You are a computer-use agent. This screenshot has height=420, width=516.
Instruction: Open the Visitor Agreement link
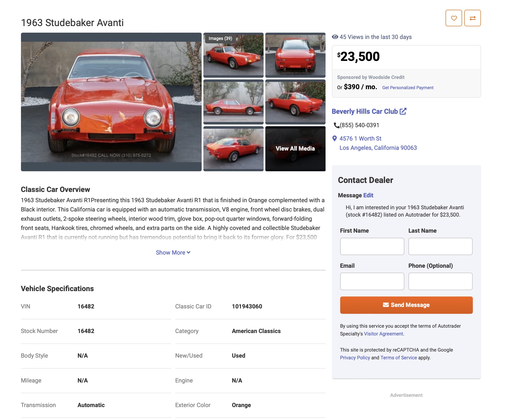[x=383, y=334]
